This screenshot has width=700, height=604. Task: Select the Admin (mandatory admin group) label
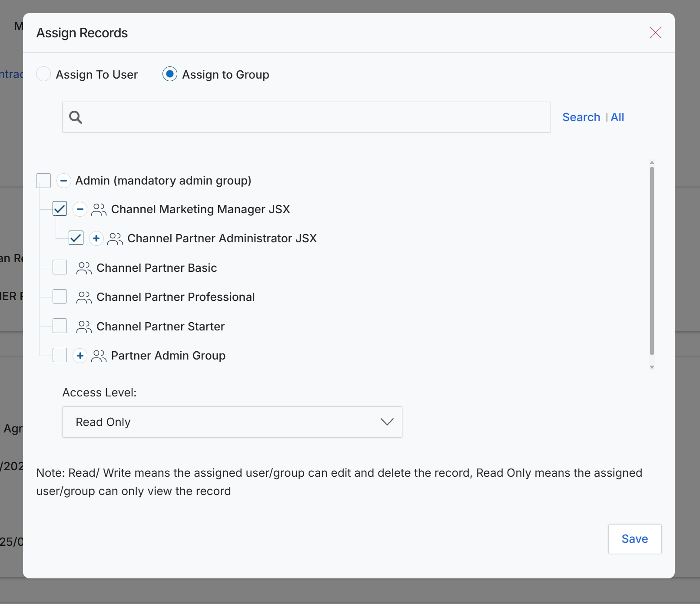coord(163,181)
